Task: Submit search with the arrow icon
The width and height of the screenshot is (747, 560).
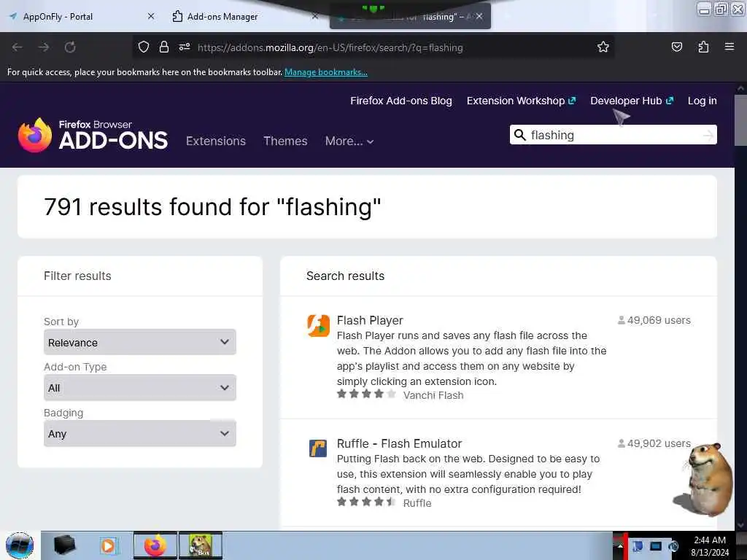Action: tap(708, 135)
